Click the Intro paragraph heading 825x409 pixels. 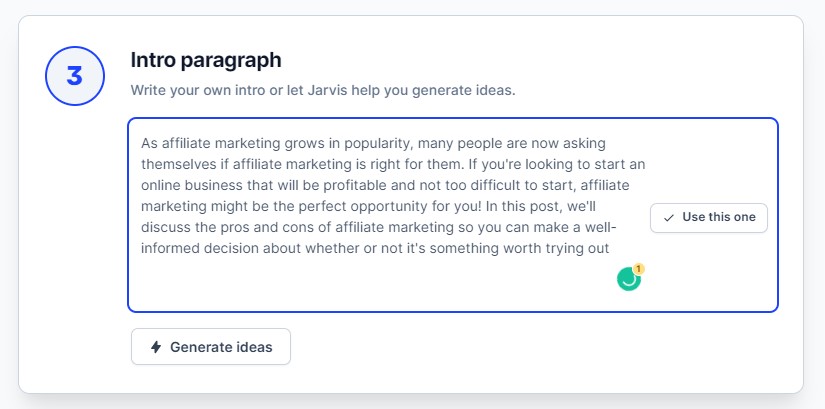coord(206,60)
